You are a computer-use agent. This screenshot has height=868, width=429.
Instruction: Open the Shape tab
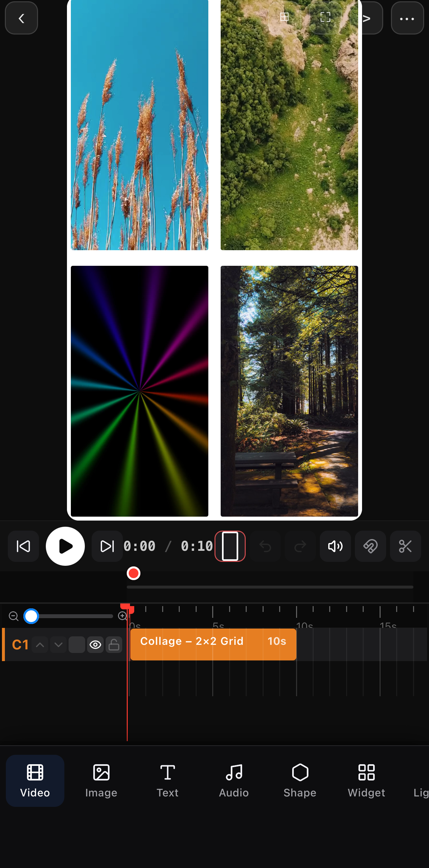300,781
